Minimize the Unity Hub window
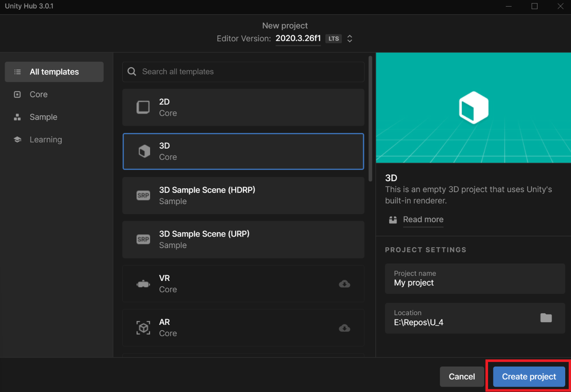 (509, 6)
